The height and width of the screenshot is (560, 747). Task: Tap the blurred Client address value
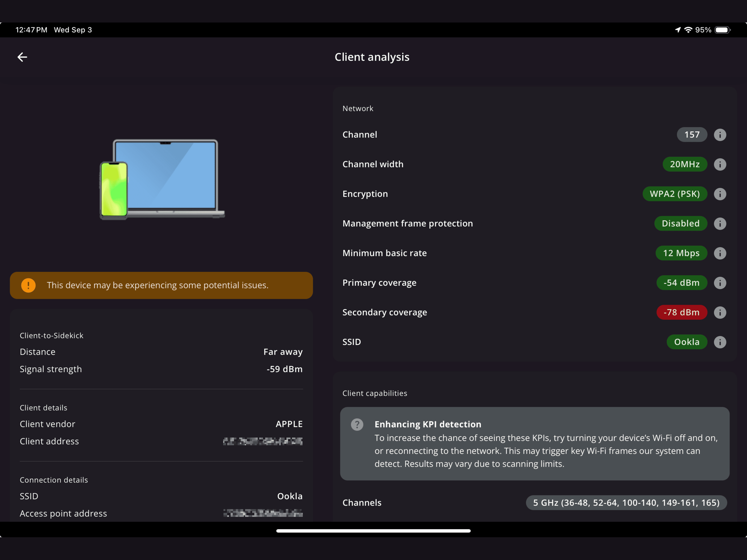coord(263,441)
